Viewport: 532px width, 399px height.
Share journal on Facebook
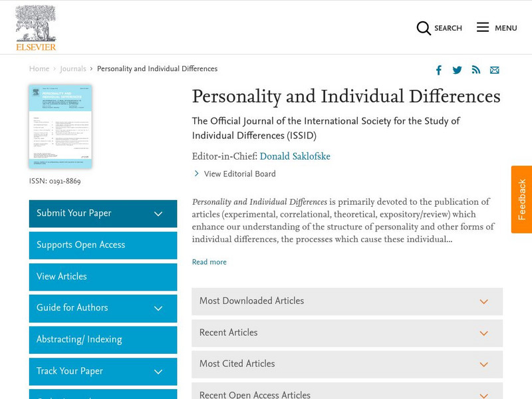[439, 70]
